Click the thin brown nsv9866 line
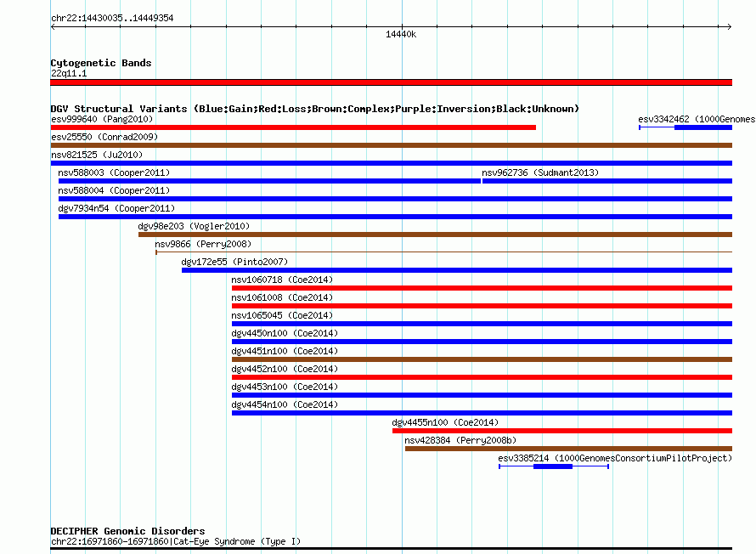 pyautogui.click(x=443, y=252)
